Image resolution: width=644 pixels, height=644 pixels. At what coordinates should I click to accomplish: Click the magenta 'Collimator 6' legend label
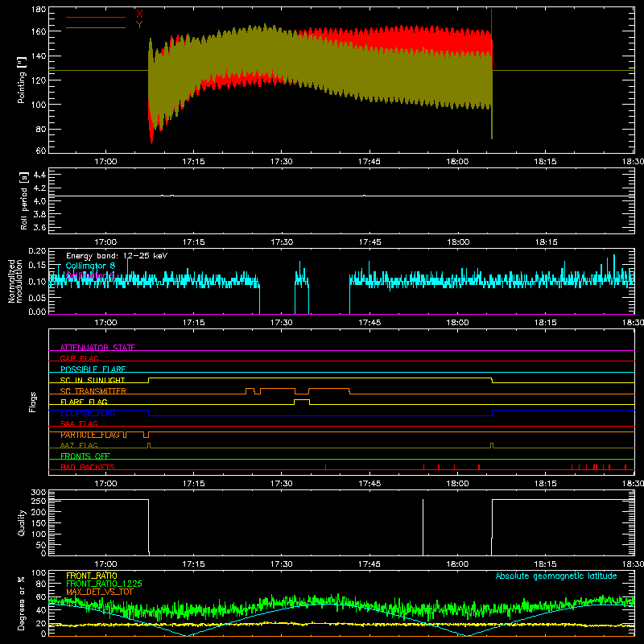[x=90, y=275]
